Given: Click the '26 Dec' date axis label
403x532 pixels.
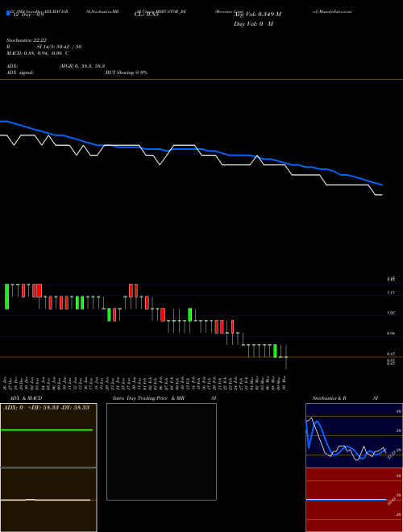Looking at the screenshot, I should tap(6, 383).
